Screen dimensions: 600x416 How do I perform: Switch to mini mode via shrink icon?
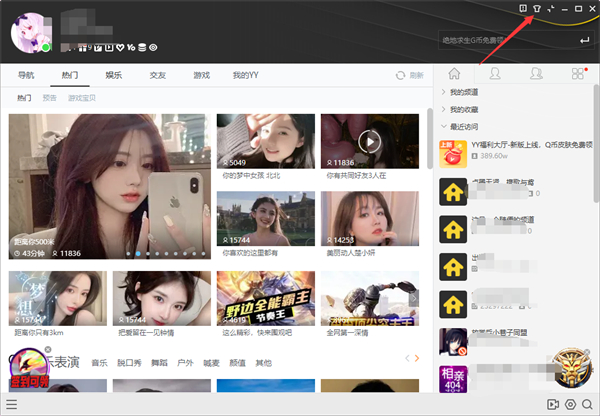coord(549,9)
